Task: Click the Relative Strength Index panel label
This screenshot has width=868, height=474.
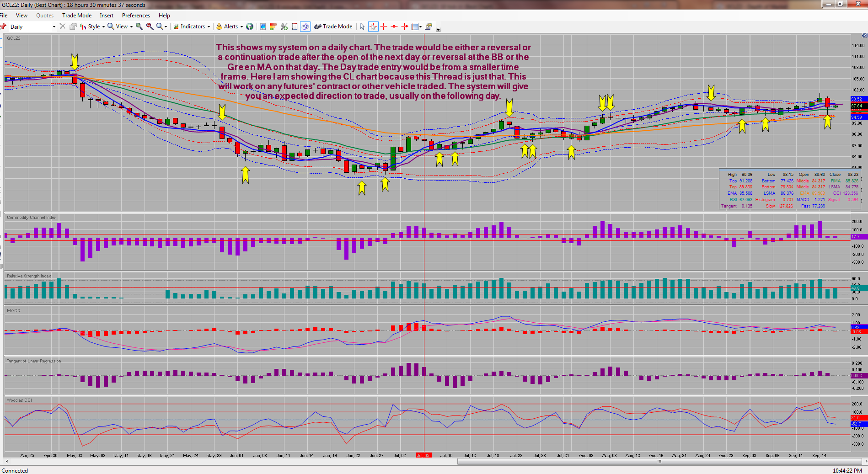Action: (x=29, y=276)
